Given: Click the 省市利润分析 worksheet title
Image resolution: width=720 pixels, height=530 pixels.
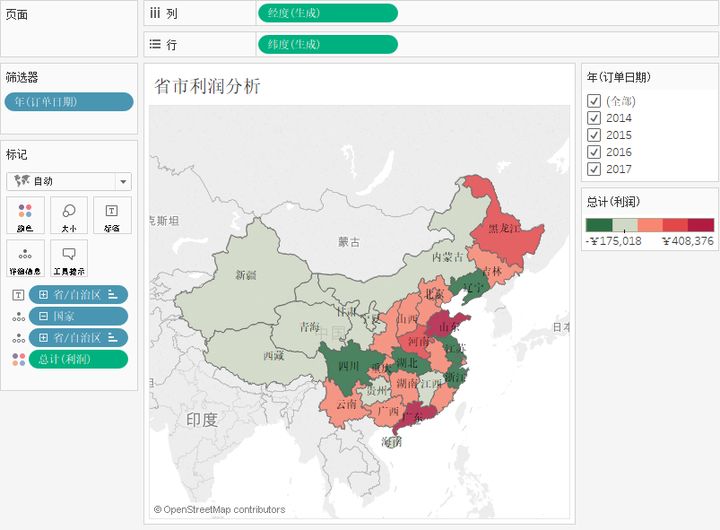Looking at the screenshot, I should coord(208,86).
